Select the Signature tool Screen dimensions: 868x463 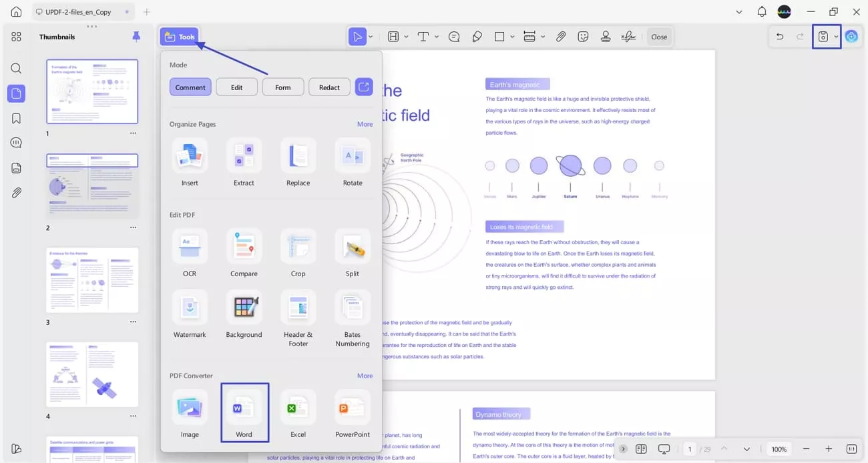628,37
